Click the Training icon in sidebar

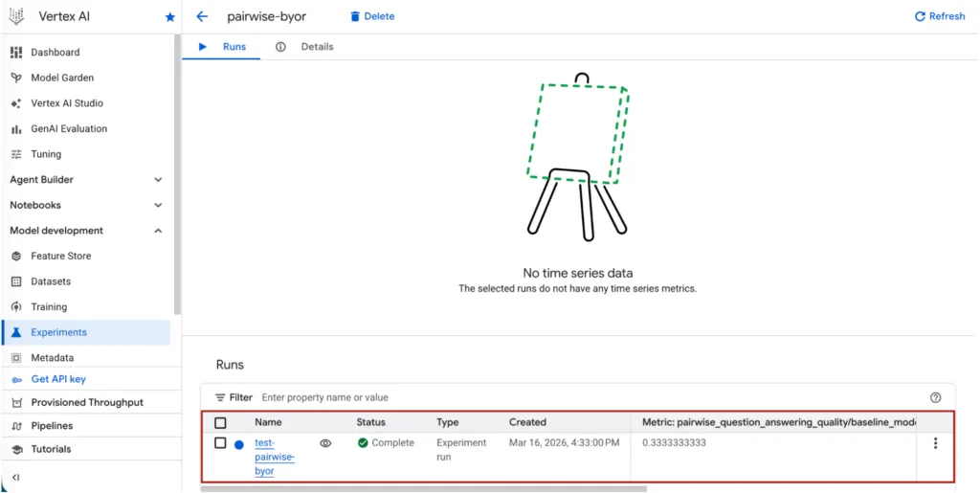[17, 306]
